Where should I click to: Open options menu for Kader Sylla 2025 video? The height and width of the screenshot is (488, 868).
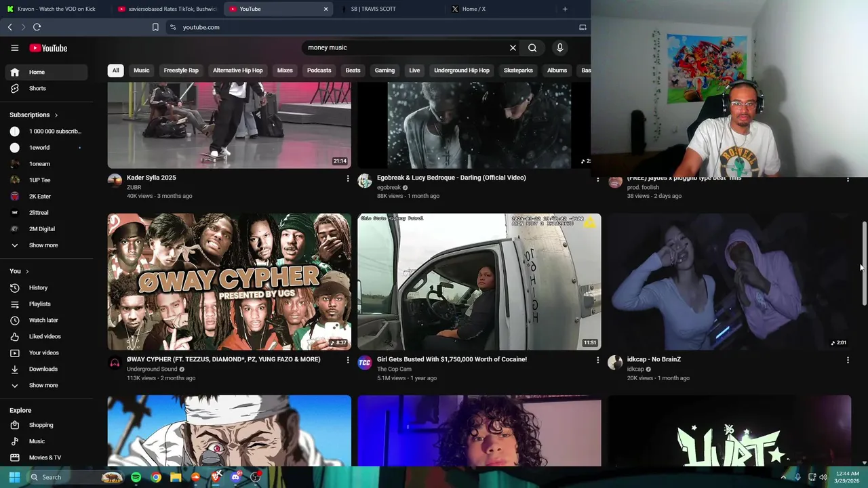[348, 179]
